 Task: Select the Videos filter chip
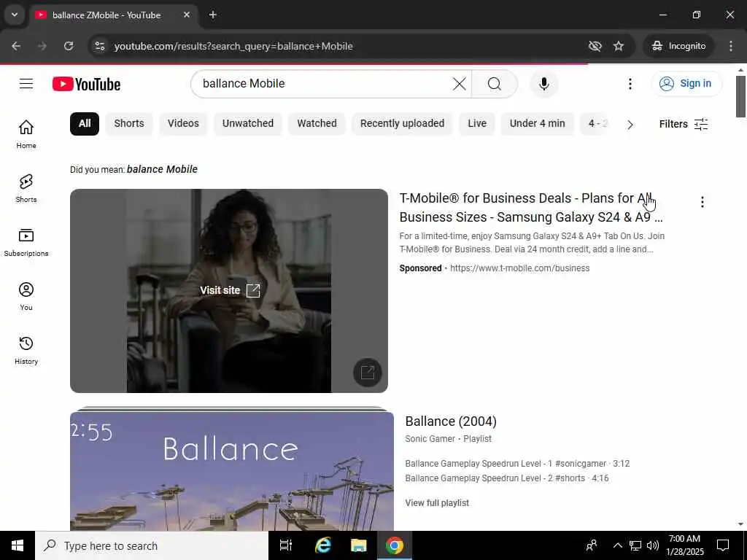point(183,124)
